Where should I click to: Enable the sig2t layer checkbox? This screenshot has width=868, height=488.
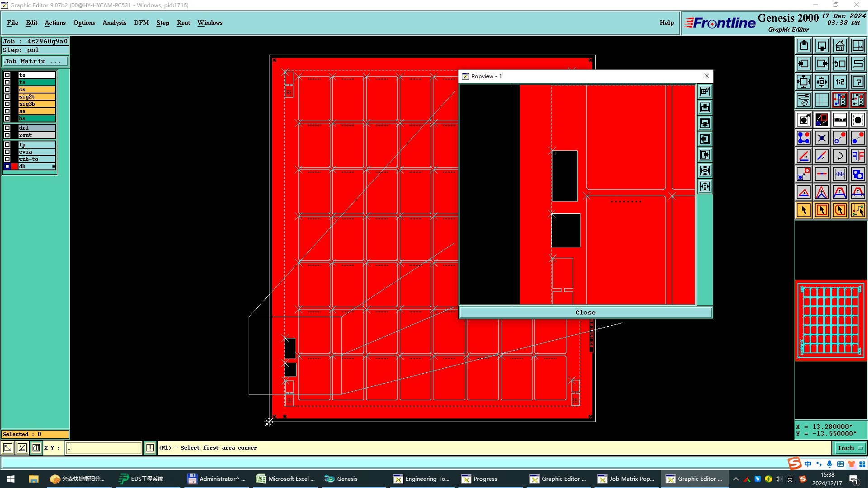[7, 97]
